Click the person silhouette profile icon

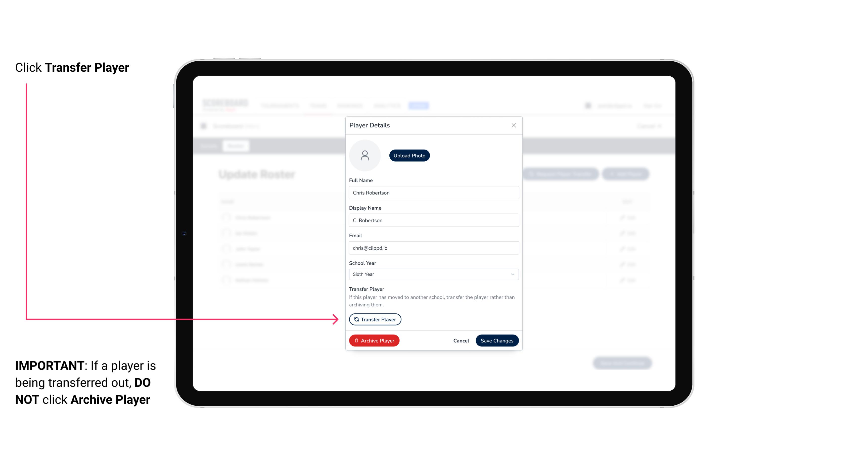[365, 155]
